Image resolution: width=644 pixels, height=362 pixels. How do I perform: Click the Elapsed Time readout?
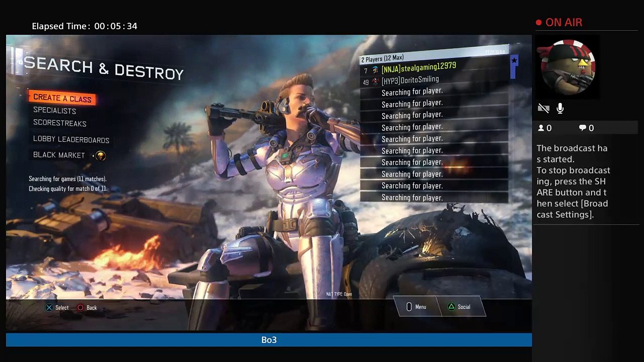pyautogui.click(x=85, y=26)
